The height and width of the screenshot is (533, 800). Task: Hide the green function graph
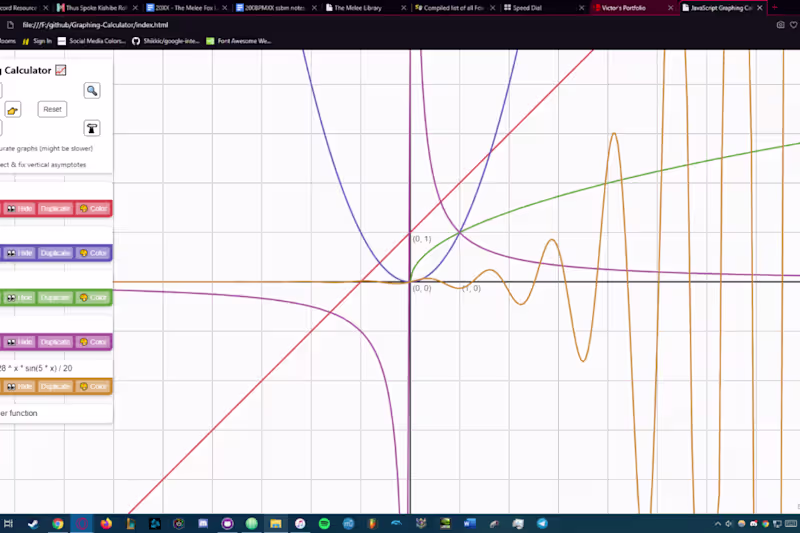[x=19, y=297]
